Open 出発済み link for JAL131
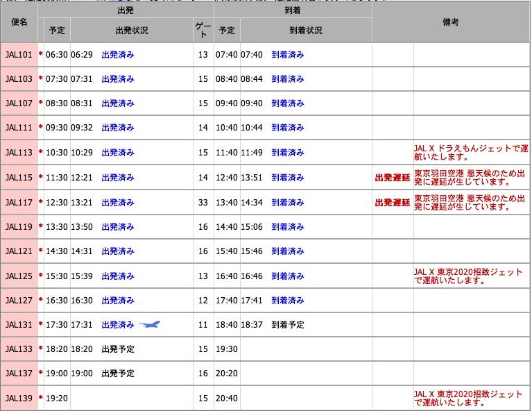532x411 pixels. tap(118, 325)
